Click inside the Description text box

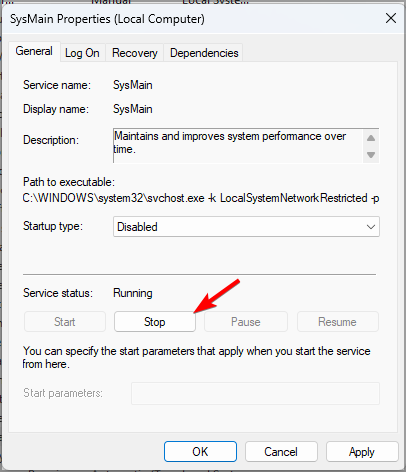238,145
